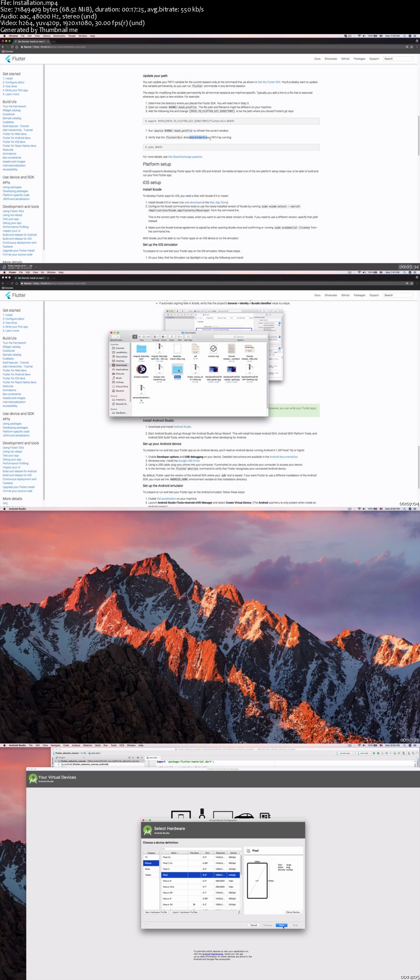Click Cancel in Select Hardware dialog
The height and width of the screenshot is (980, 420).
pyautogui.click(x=253, y=925)
